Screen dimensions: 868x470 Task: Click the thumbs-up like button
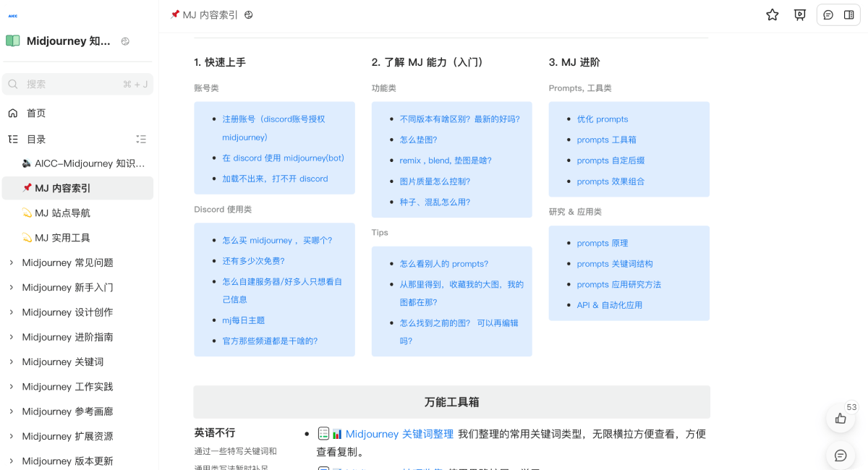point(841,418)
